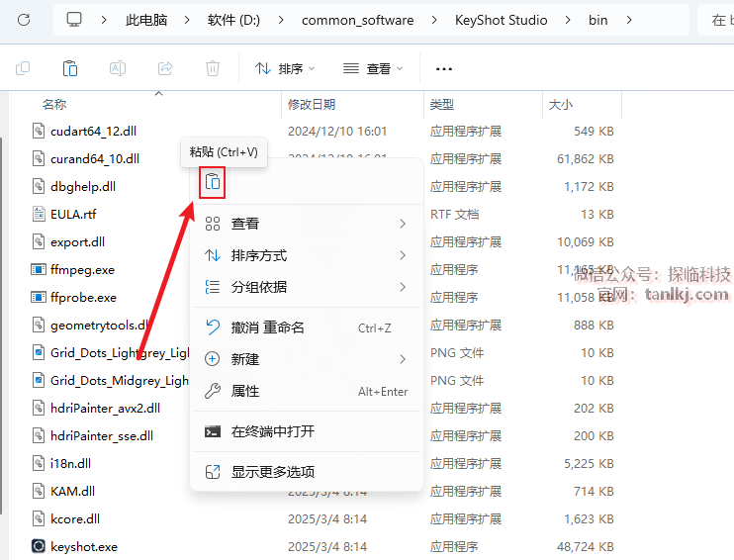Click the Rename icon in toolbar

[x=118, y=68]
